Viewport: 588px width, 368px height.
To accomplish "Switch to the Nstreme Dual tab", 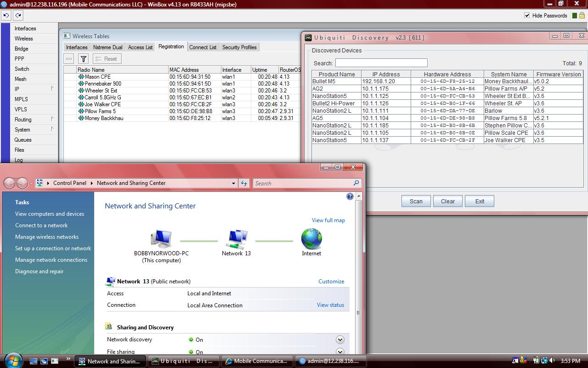I will click(x=108, y=47).
